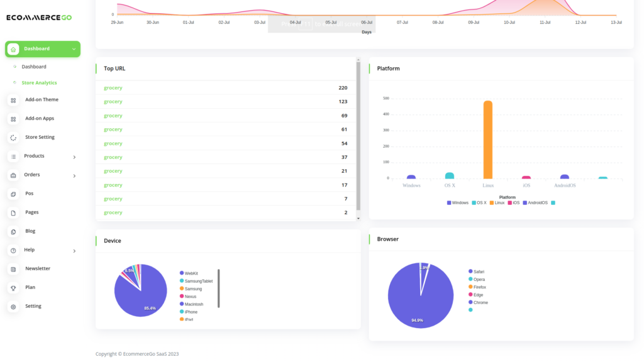Open the first grocery link in Top URL

click(113, 87)
